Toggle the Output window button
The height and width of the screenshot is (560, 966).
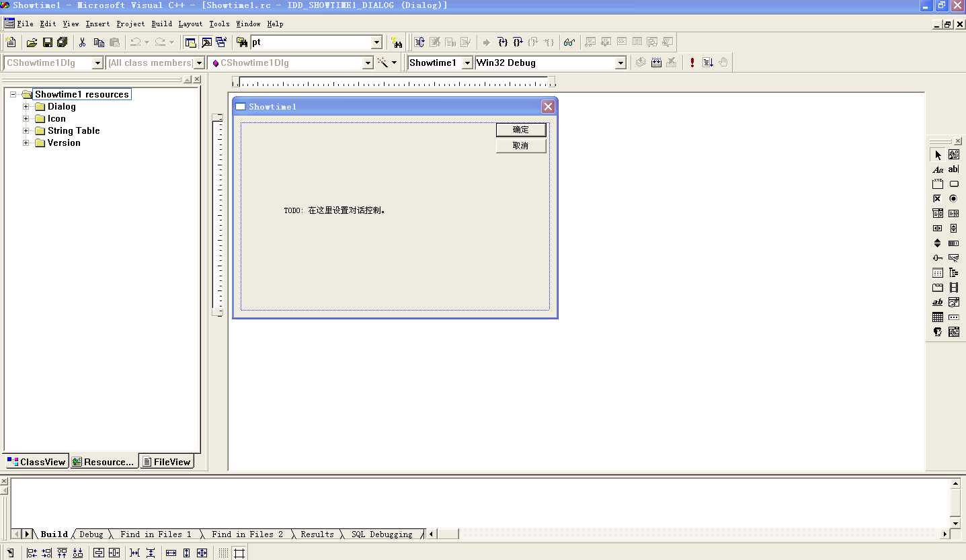pyautogui.click(x=206, y=42)
